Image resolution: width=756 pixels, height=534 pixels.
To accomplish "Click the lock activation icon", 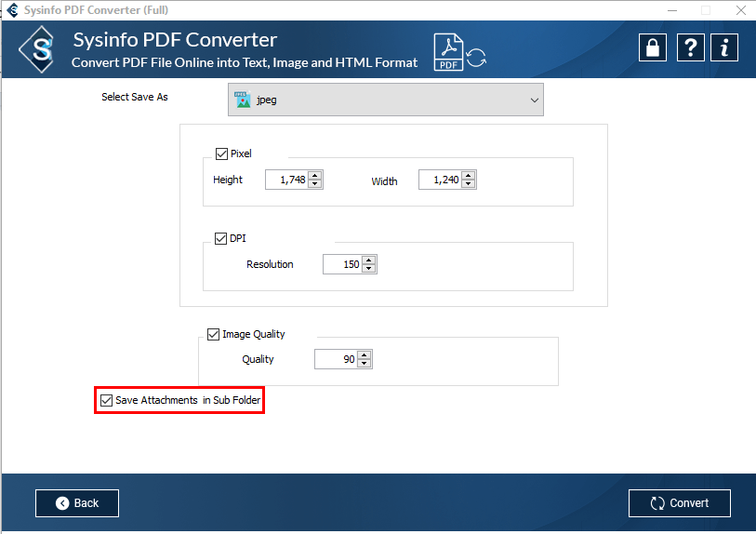I will (x=653, y=47).
